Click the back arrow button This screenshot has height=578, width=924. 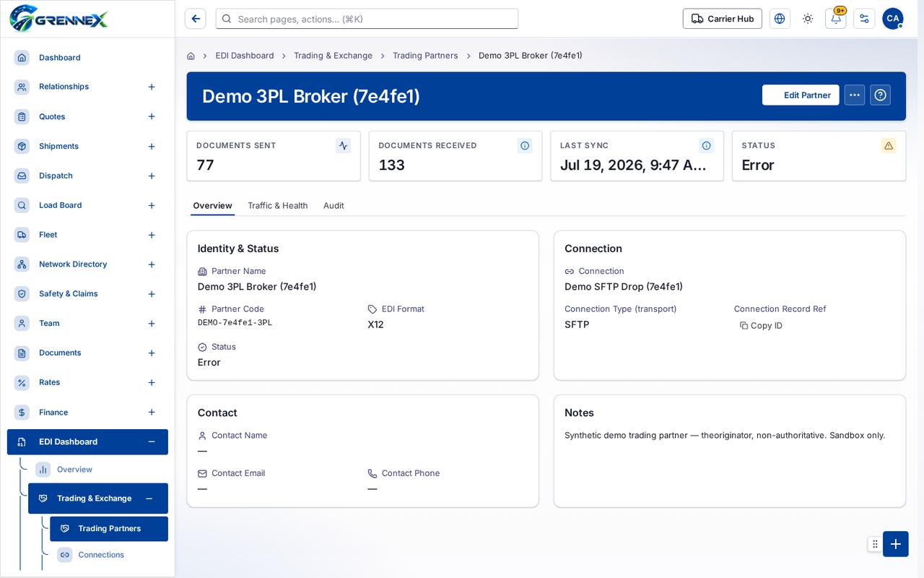click(196, 19)
